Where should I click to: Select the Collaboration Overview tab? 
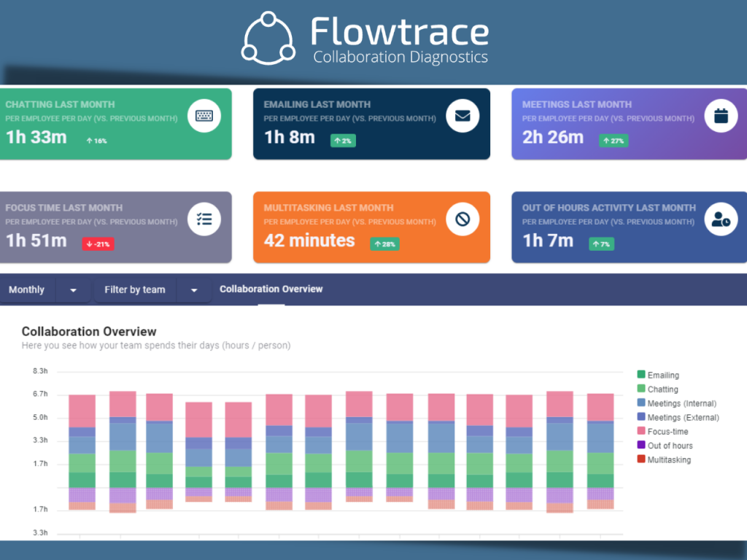[x=271, y=289]
